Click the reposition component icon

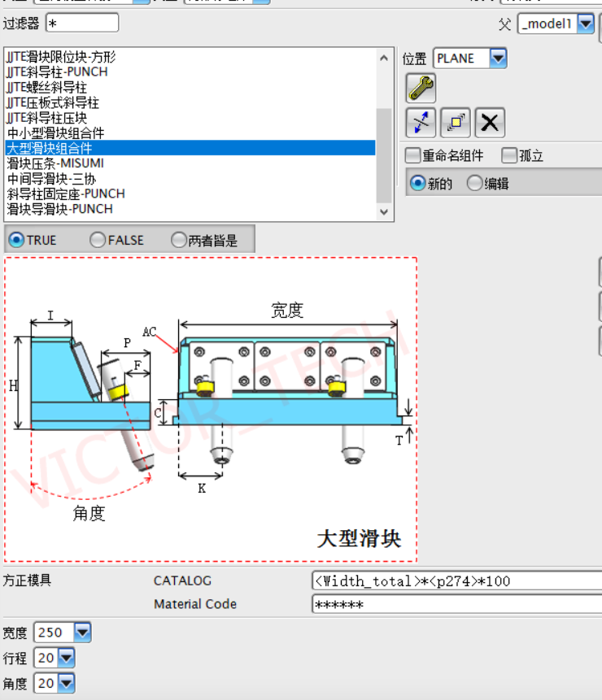455,122
